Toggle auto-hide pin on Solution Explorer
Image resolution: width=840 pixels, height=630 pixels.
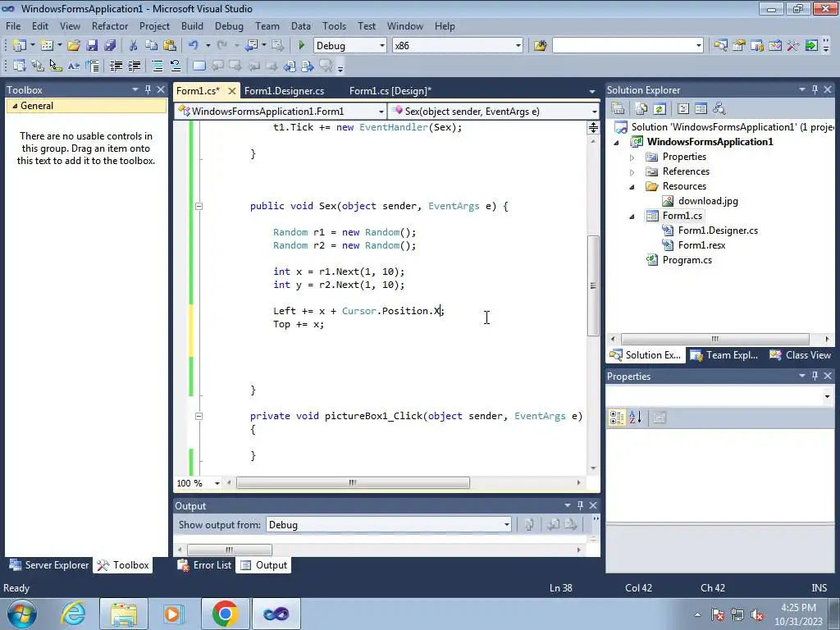(815, 90)
